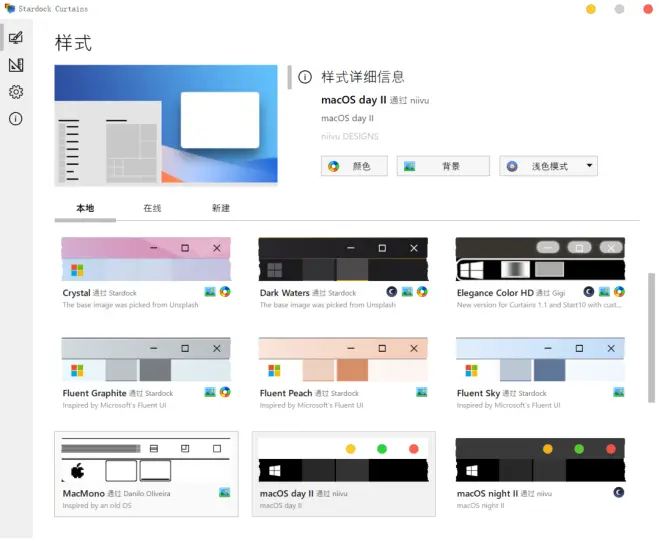
Task: Click MacMono's background image icon
Action: (225, 492)
